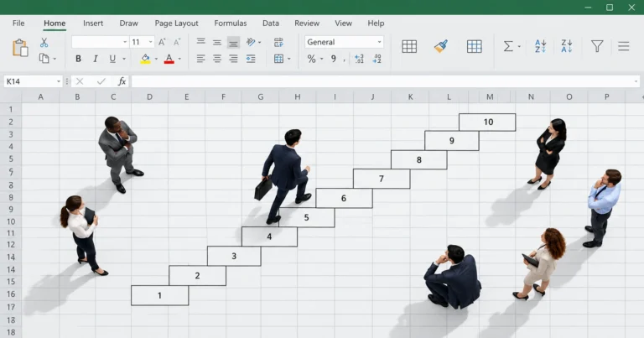
Task: Align text to middle vertically
Action: click(217, 42)
